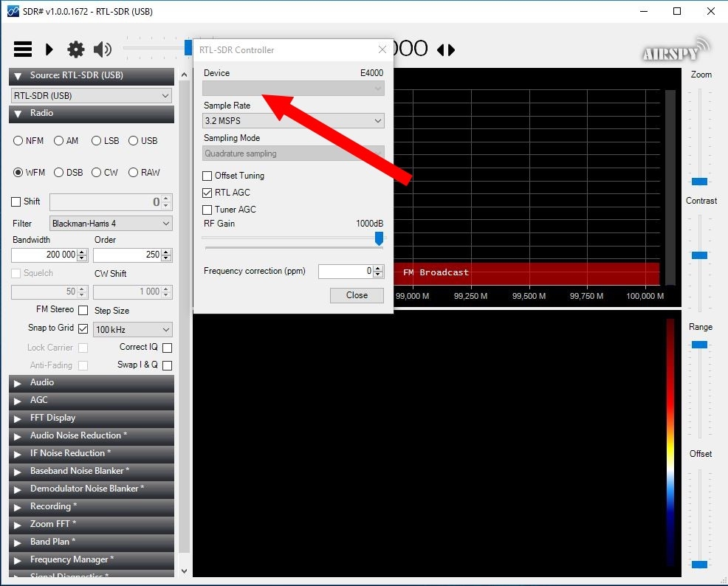Click the FM Broadcast band plan bar

pyautogui.click(x=526, y=273)
